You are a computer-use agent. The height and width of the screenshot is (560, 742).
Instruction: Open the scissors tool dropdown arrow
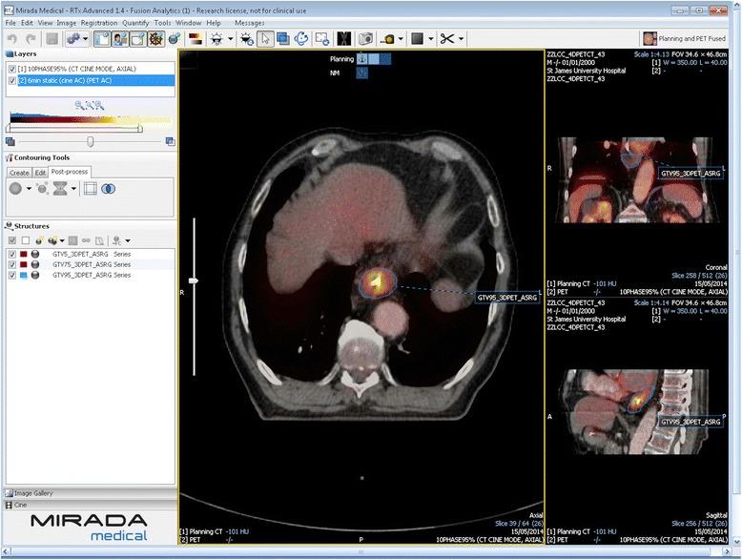pyautogui.click(x=461, y=39)
